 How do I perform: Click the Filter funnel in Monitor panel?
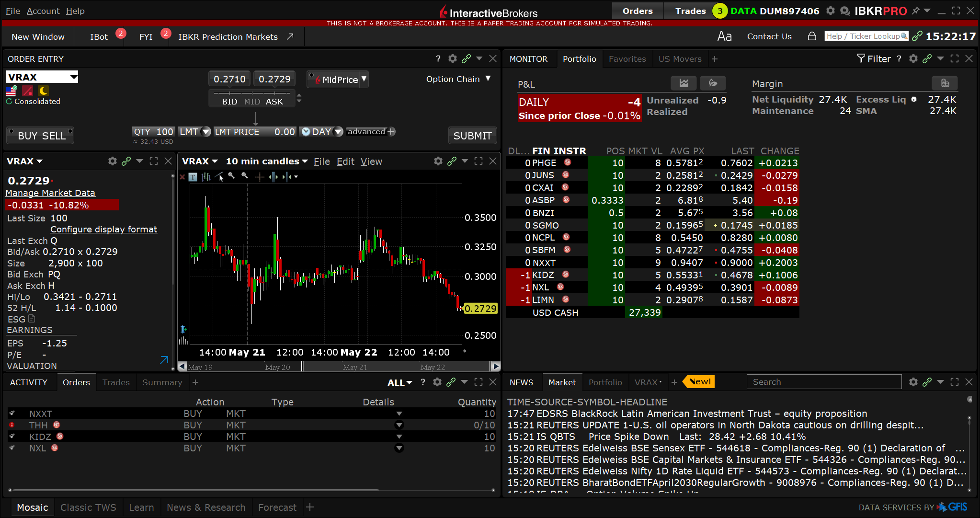pyautogui.click(x=874, y=58)
